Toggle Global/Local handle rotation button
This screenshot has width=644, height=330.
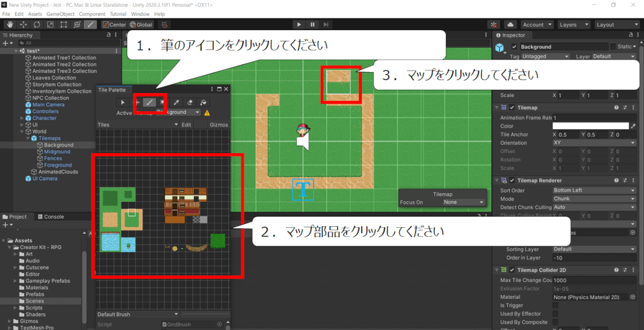point(141,24)
